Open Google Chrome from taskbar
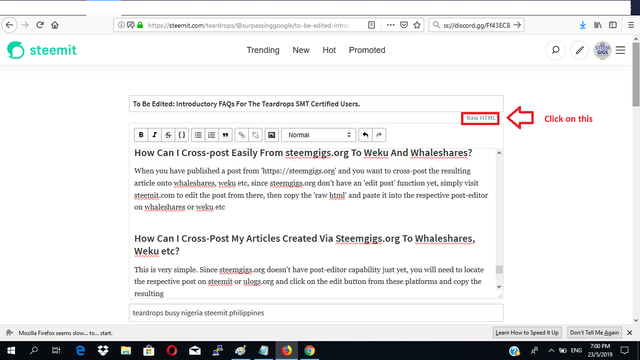640x360 pixels. point(309,351)
